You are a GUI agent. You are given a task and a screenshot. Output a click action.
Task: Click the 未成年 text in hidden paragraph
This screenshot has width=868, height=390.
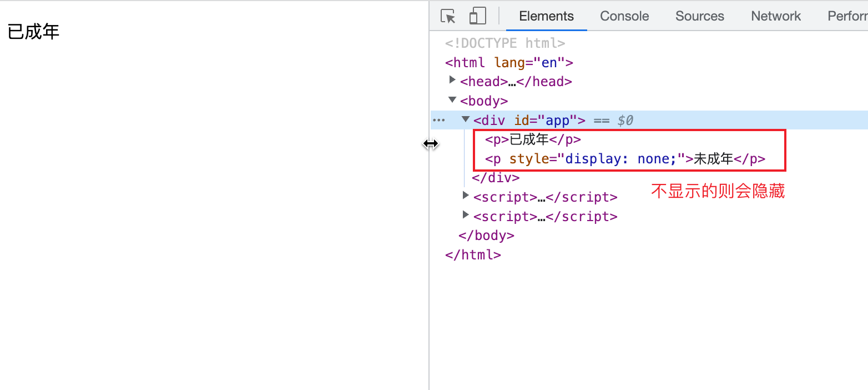713,159
